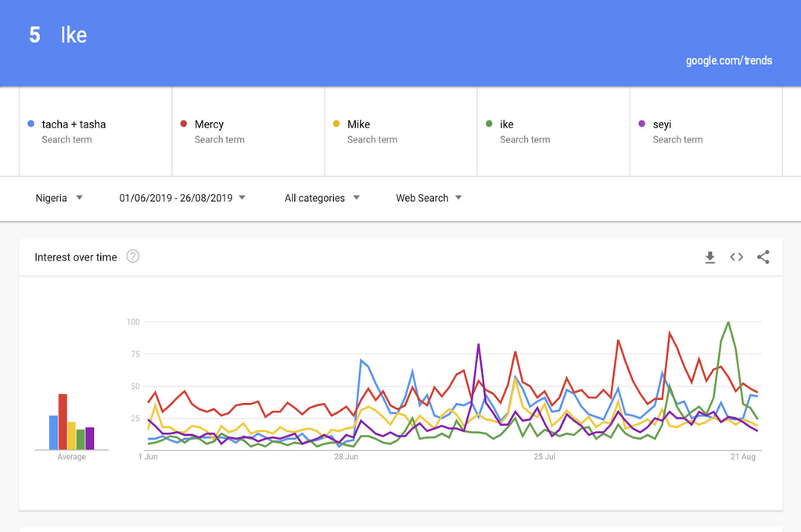Open the embed code icon
The image size is (801, 532).
pyautogui.click(x=736, y=257)
